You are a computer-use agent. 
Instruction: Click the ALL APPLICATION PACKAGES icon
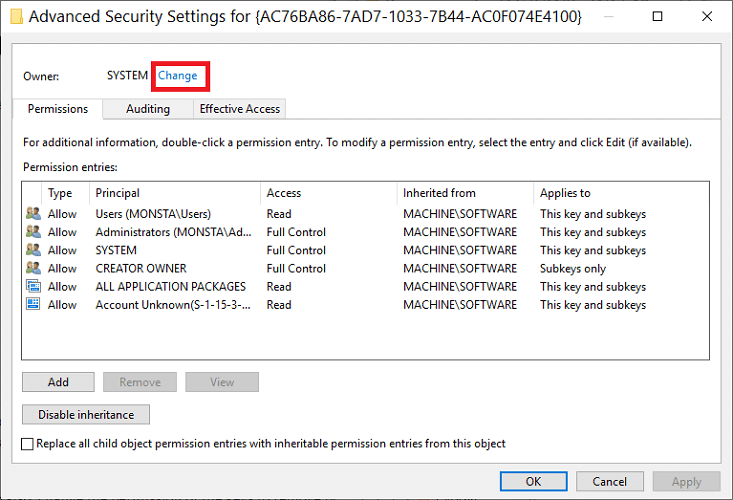click(33, 286)
